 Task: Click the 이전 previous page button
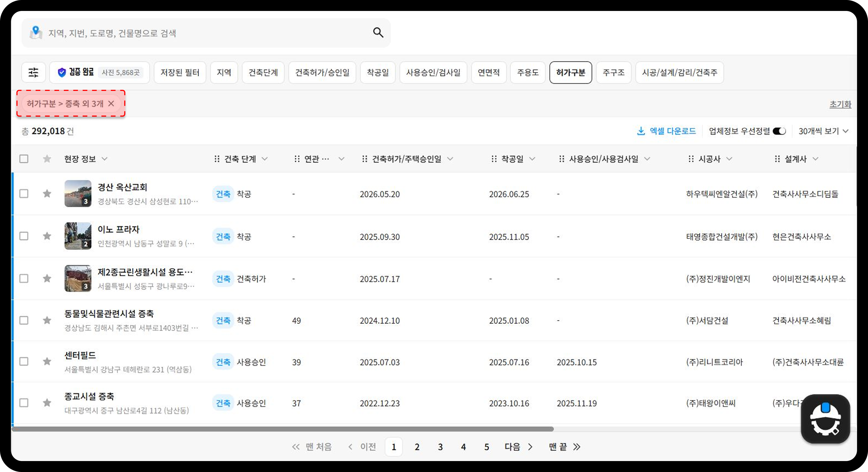(x=362, y=447)
